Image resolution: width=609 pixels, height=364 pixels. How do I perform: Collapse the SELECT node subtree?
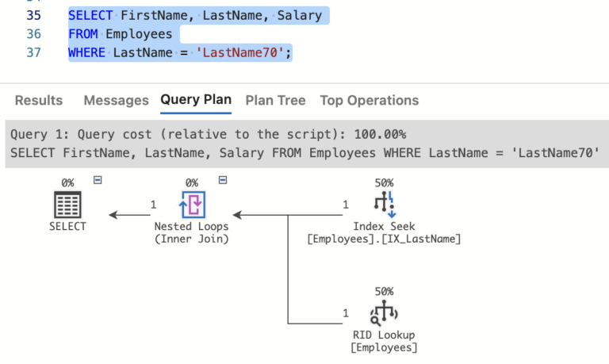point(98,180)
